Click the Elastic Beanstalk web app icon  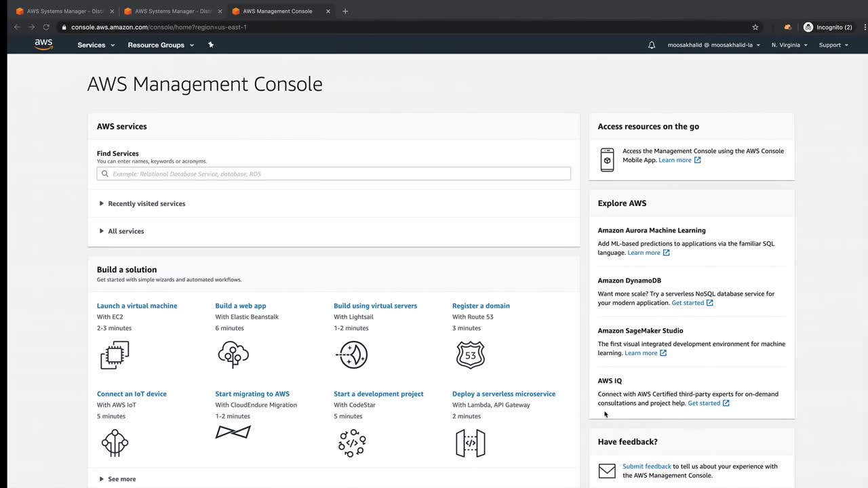click(233, 354)
